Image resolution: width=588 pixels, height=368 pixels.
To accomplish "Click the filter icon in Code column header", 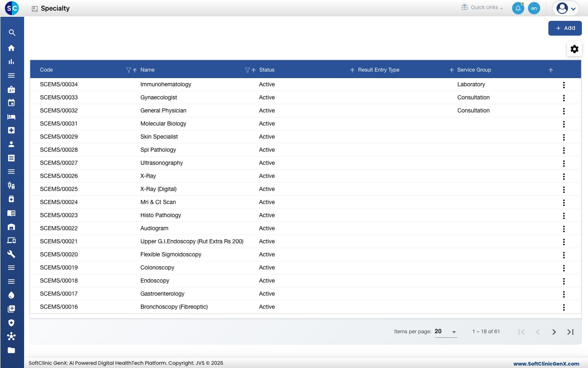I will point(129,70).
